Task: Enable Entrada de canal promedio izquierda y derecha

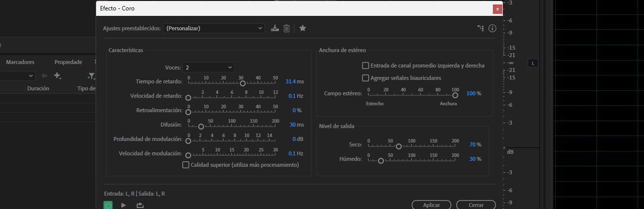Action: pos(366,66)
